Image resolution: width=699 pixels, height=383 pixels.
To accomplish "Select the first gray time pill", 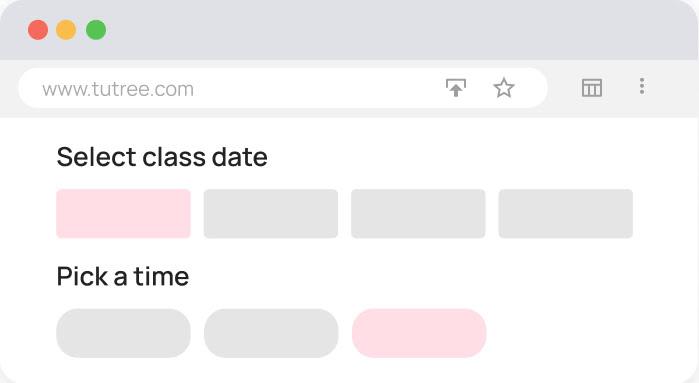I will [123, 333].
